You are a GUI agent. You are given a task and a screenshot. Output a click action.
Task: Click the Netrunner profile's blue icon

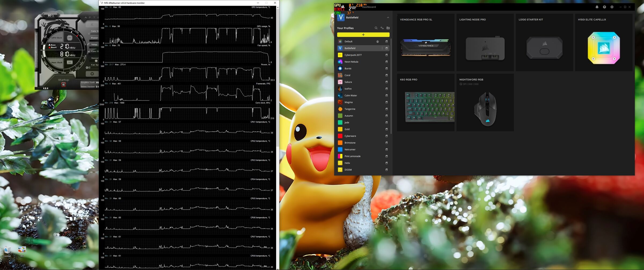pyautogui.click(x=340, y=149)
